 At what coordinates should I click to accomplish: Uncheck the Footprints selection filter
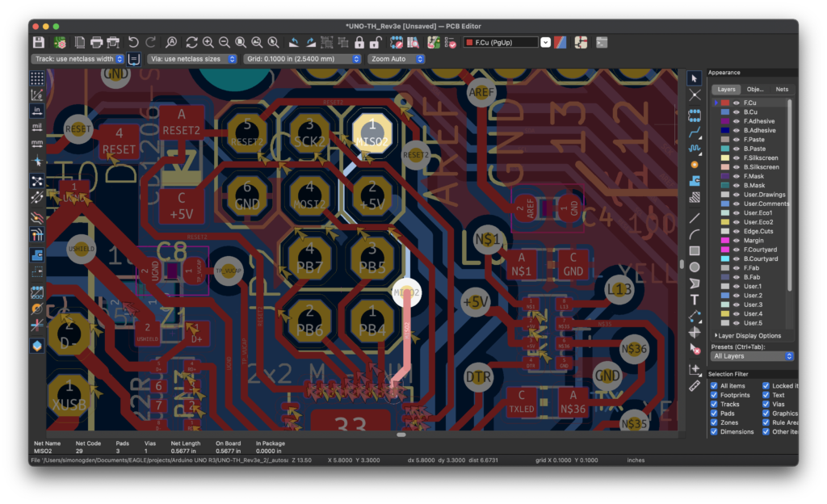[714, 396]
